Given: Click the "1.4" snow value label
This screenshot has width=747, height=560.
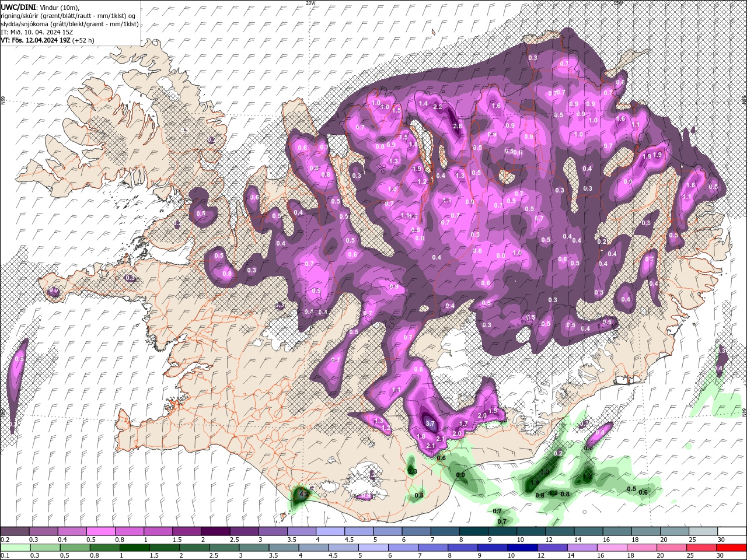Looking at the screenshot, I should point(424,103).
